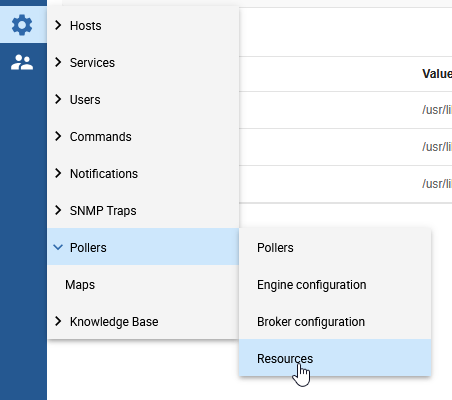
Task: Open the Administration users icon in sidebar
Action: [22, 62]
